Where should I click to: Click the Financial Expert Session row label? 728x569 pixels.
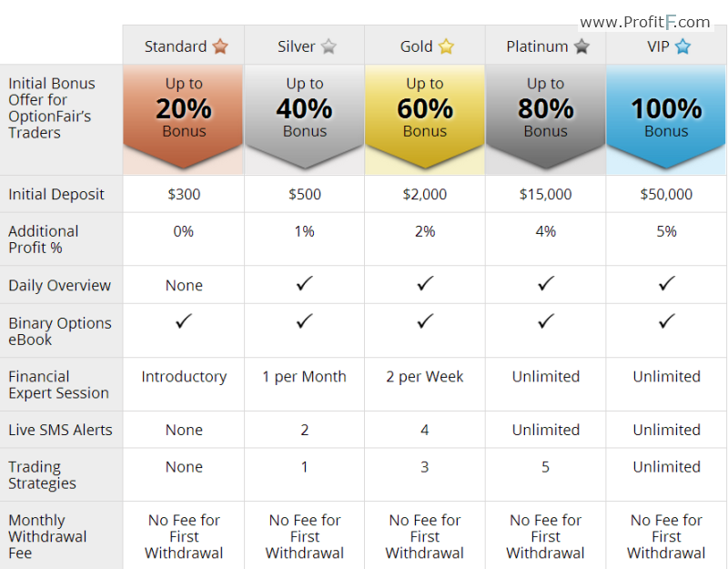click(x=58, y=384)
